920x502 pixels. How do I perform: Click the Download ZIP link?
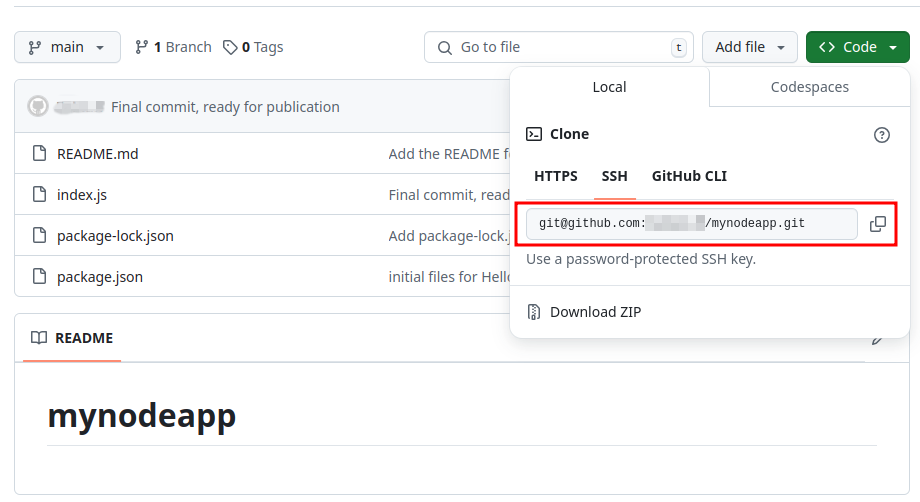[595, 312]
